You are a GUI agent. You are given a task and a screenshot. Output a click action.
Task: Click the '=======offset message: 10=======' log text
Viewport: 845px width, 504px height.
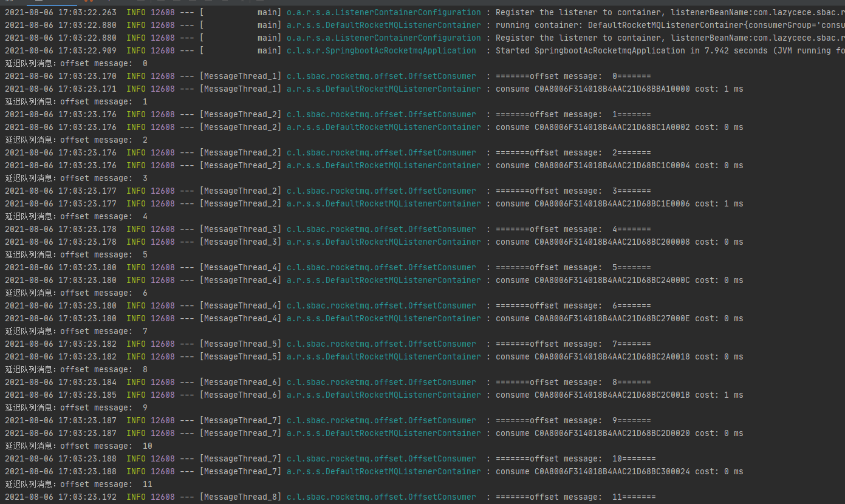pos(576,458)
